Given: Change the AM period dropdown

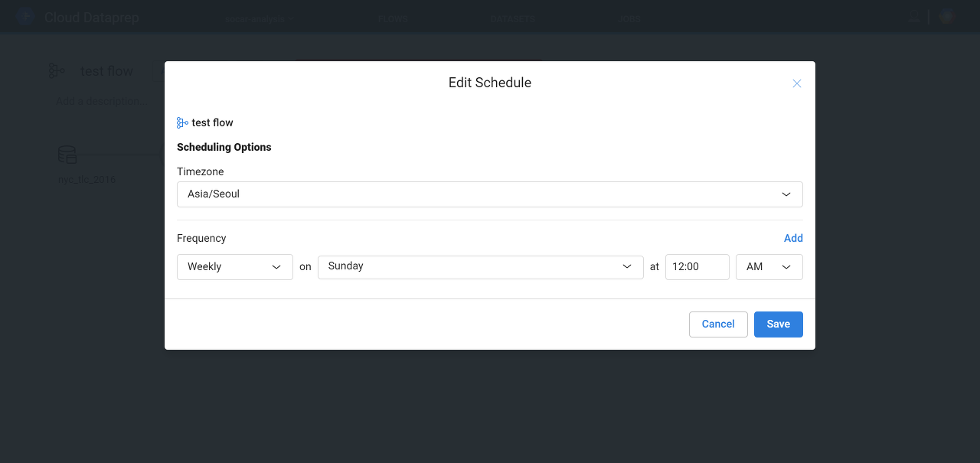Looking at the screenshot, I should coord(769,267).
